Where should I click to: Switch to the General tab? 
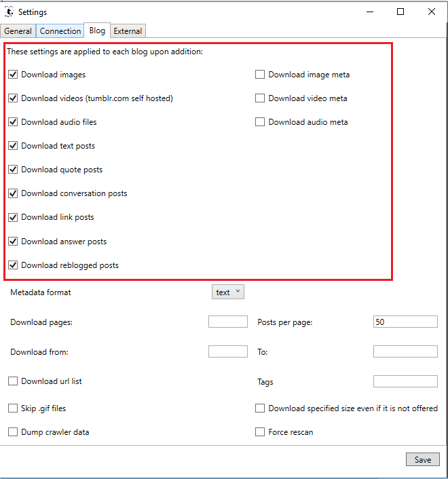(18, 31)
